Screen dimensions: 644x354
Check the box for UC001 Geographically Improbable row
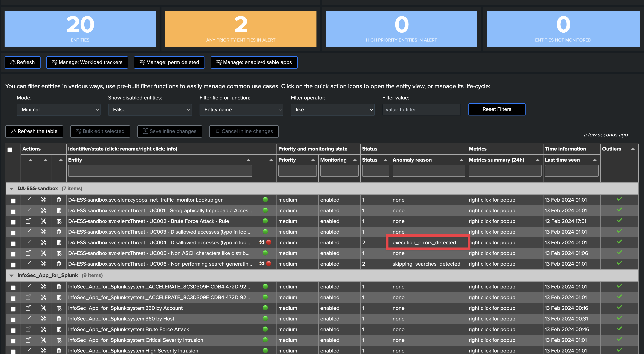13,211
